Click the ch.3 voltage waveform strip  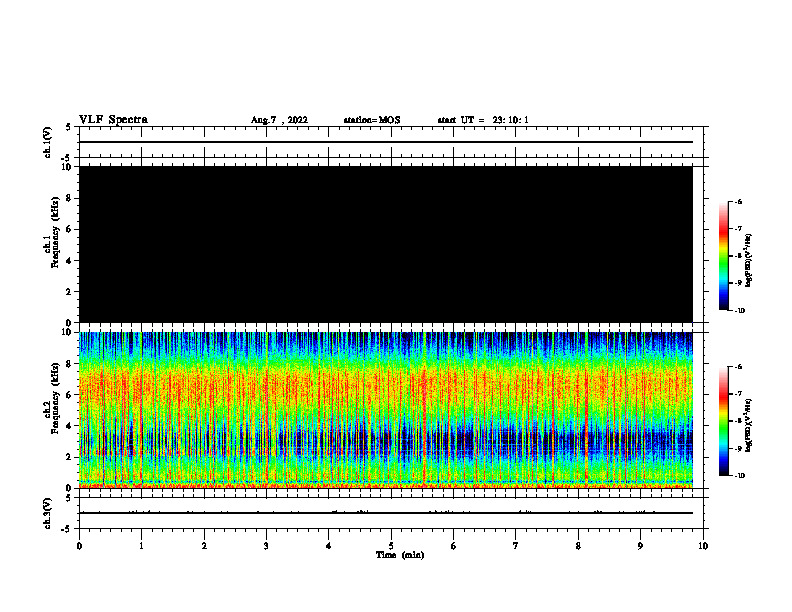(x=391, y=513)
